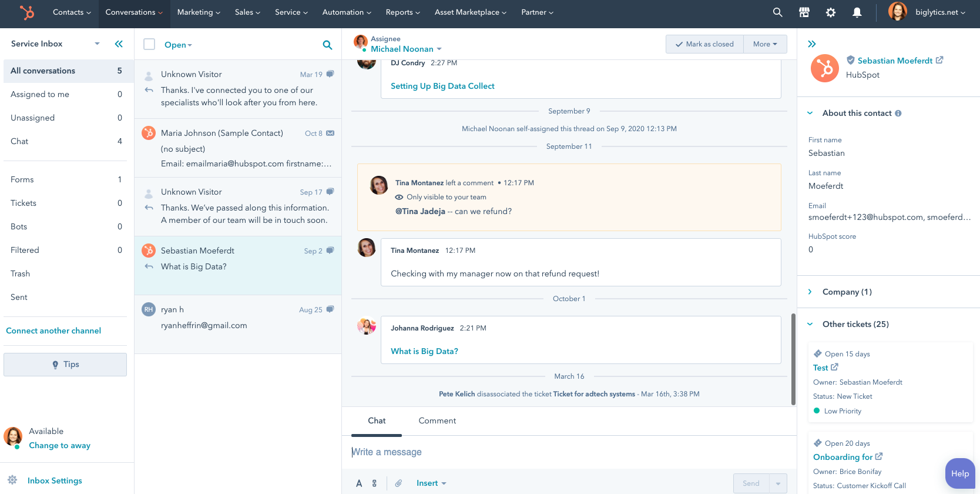
Task: Open the notifications bell
Action: click(x=857, y=12)
